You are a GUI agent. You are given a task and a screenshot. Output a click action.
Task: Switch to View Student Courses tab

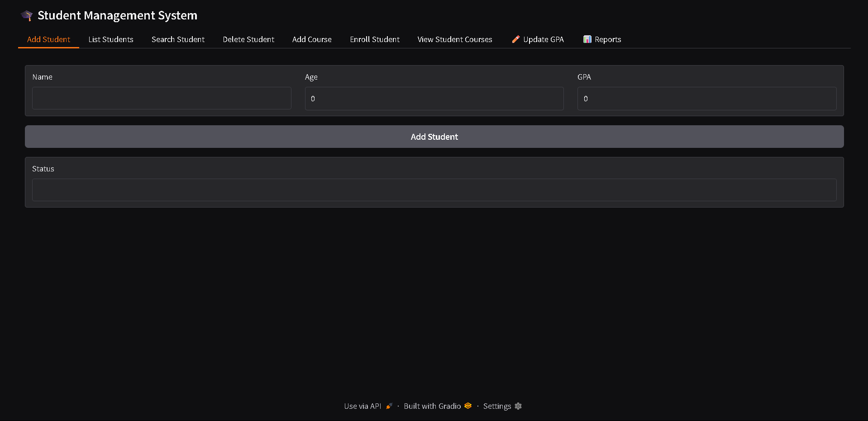[455, 39]
